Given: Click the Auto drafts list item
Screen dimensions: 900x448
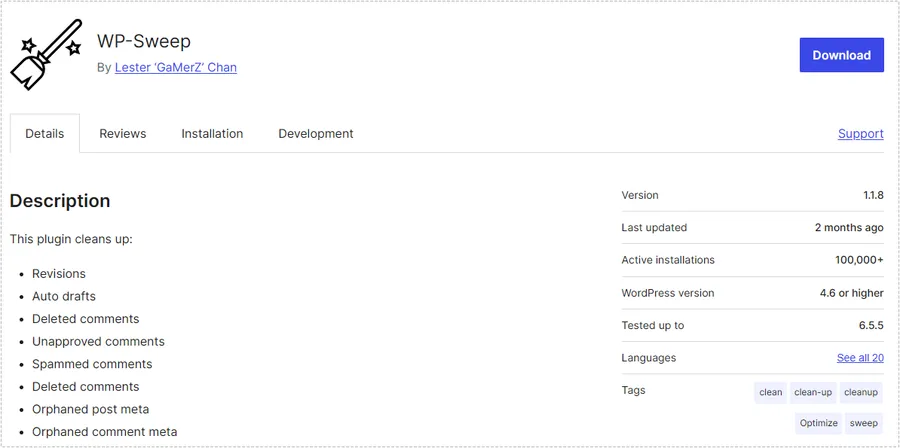Looking at the screenshot, I should [64, 297].
